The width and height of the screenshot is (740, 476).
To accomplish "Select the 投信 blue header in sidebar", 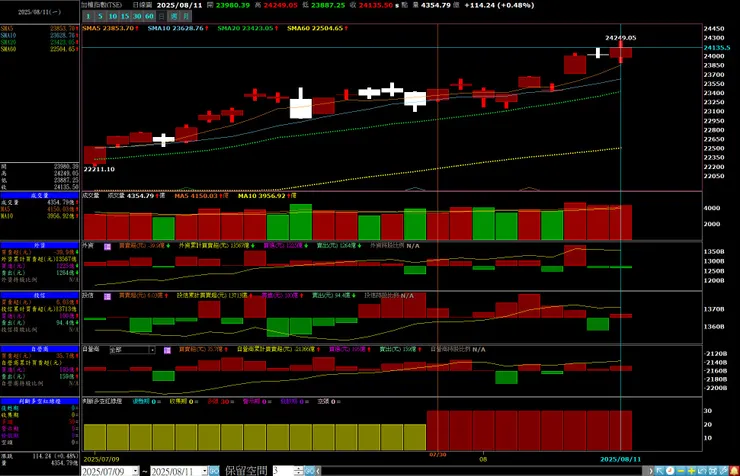I will pyautogui.click(x=40, y=295).
